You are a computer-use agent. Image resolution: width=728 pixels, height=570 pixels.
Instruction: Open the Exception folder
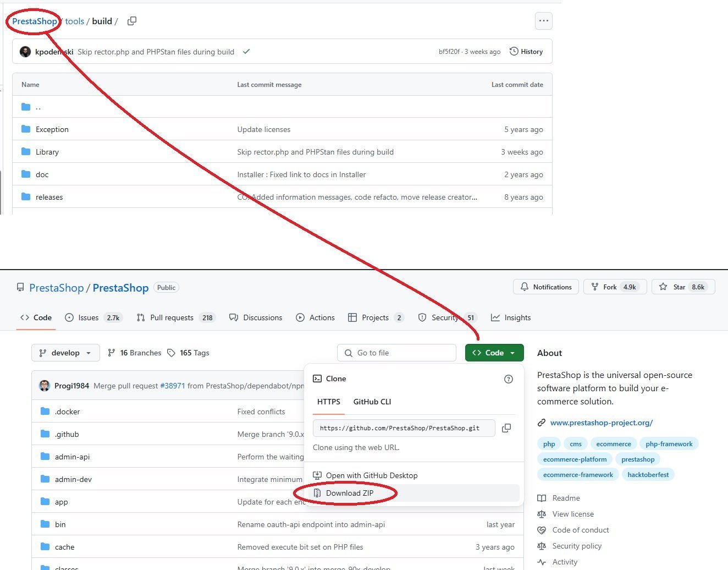(x=52, y=129)
